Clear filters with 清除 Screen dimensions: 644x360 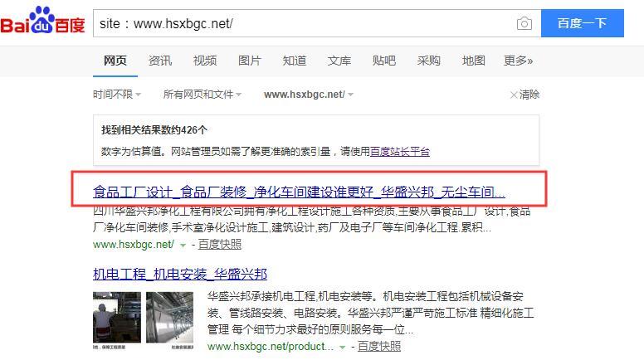[x=524, y=95]
